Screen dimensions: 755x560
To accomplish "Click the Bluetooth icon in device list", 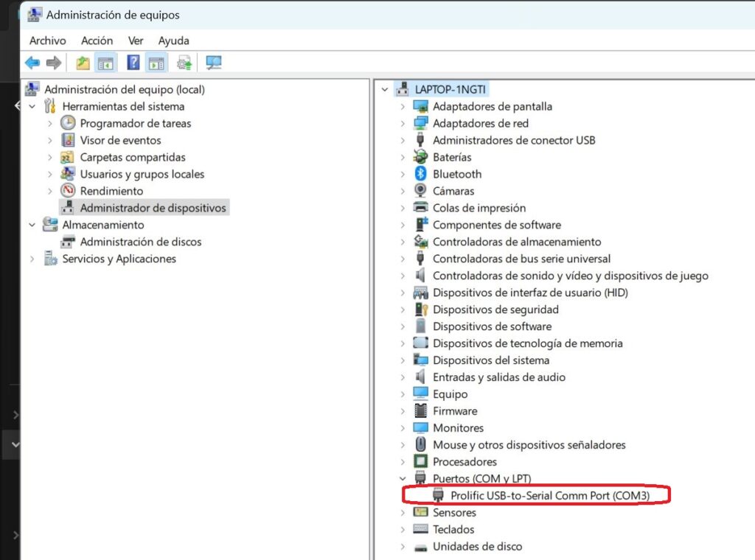I will tap(420, 174).
